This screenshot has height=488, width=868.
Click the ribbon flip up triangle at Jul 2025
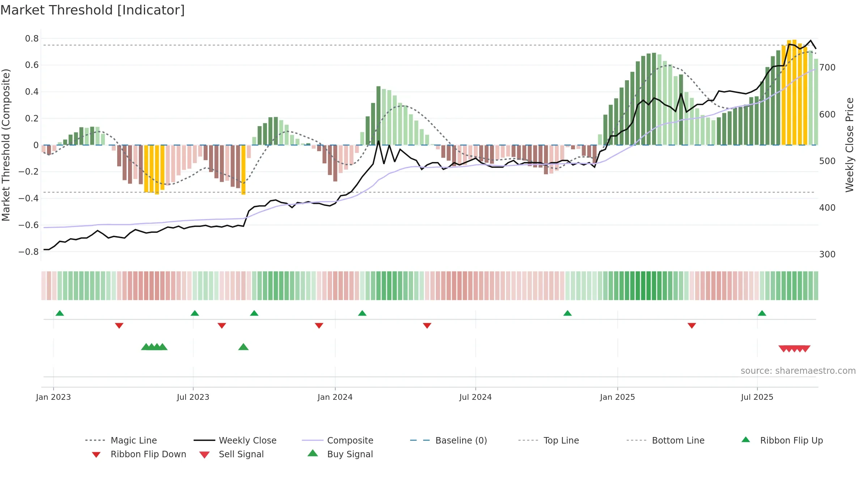pyautogui.click(x=762, y=313)
